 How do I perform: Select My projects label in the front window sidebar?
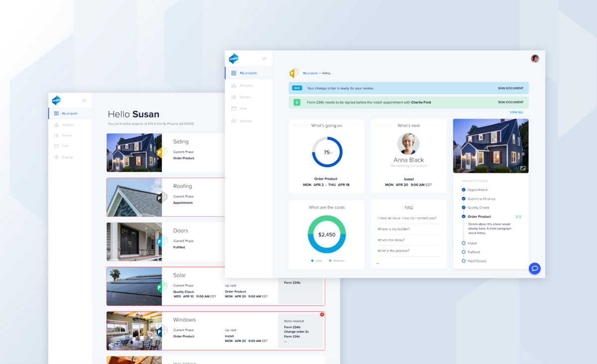(248, 73)
